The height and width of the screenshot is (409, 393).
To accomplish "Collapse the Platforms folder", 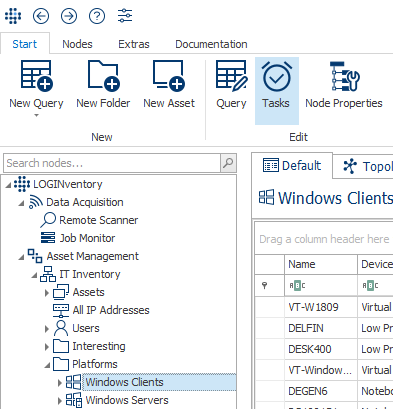I will pos(47,365).
